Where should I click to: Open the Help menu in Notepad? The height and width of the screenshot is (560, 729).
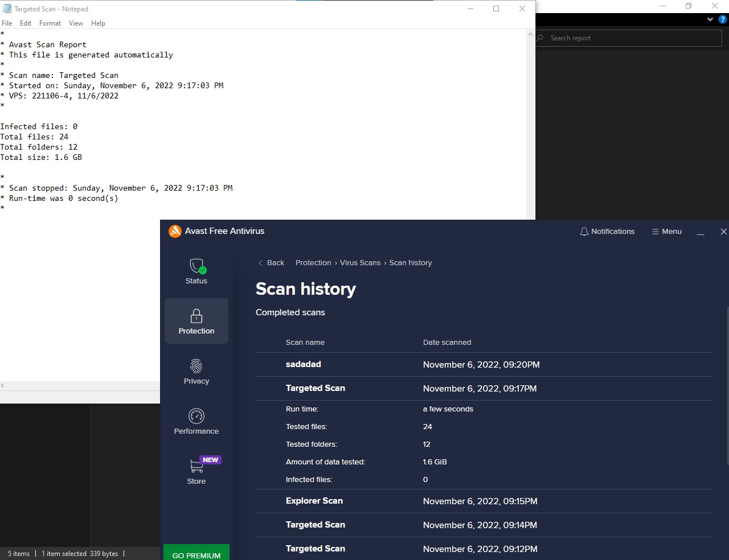(98, 23)
